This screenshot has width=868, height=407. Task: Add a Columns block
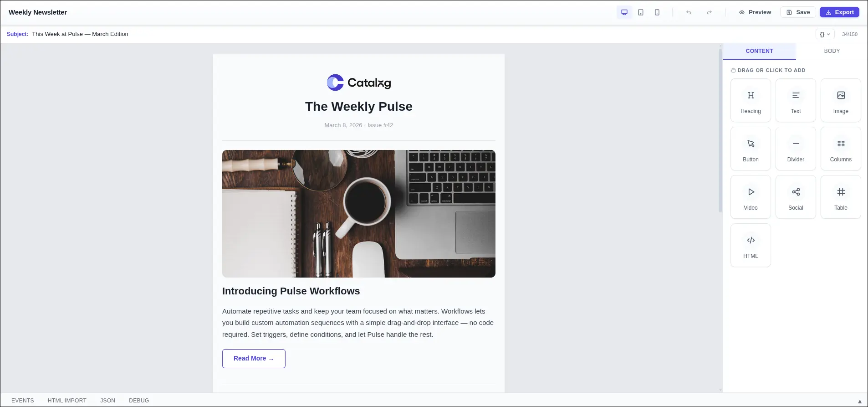[x=841, y=149]
